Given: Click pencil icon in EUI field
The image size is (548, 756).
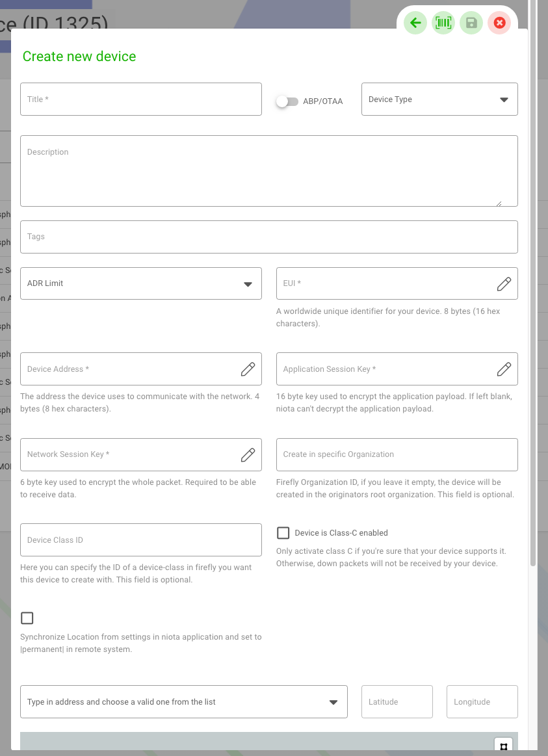Looking at the screenshot, I should [504, 284].
